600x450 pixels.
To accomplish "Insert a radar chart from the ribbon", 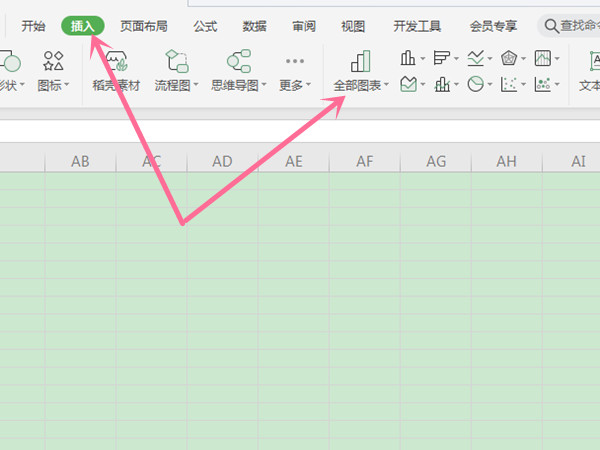I will pyautogui.click(x=508, y=58).
